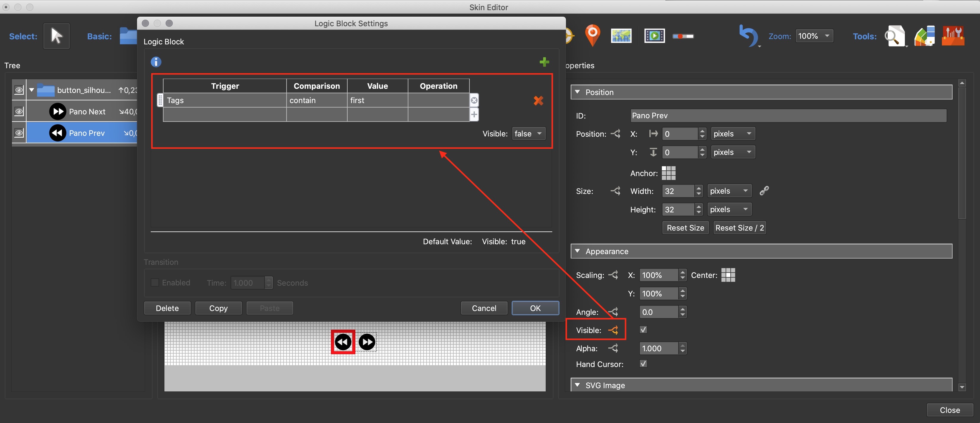The width and height of the screenshot is (980, 423).
Task: Click the Anchor grid selector
Action: [668, 173]
